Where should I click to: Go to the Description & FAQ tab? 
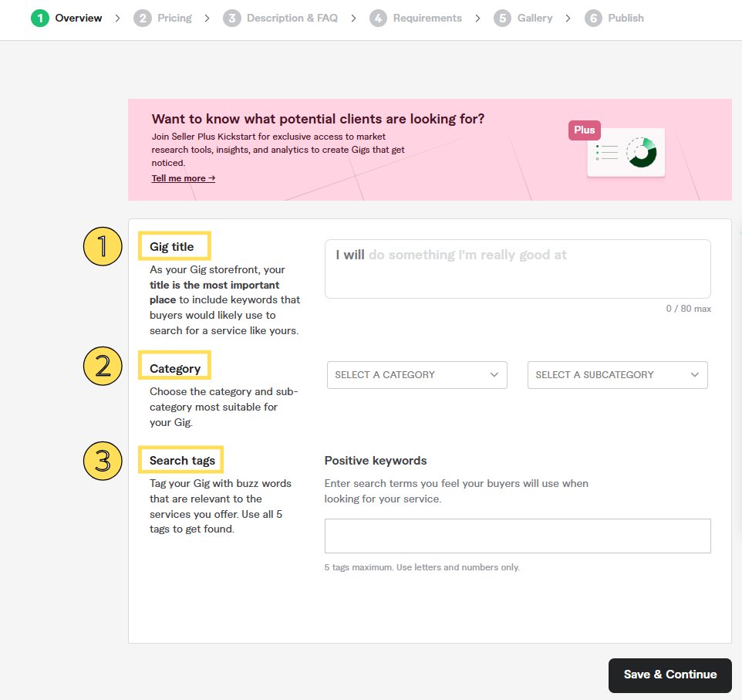tap(292, 18)
